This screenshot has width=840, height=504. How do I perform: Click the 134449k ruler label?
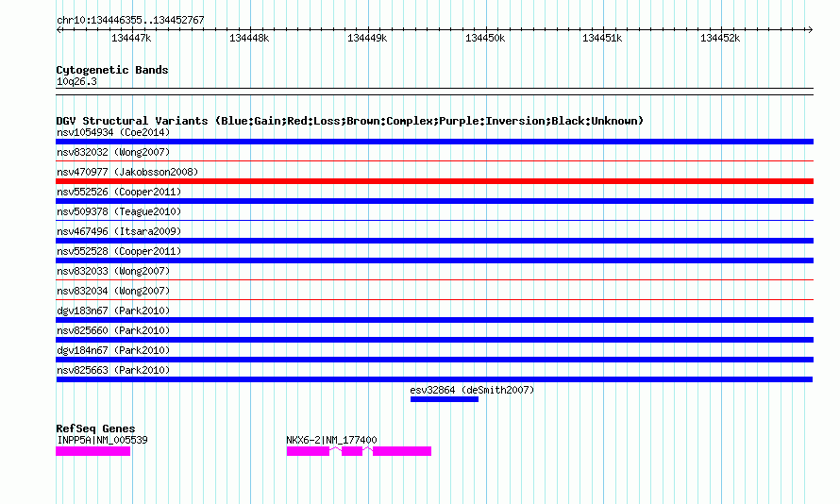click(x=367, y=38)
